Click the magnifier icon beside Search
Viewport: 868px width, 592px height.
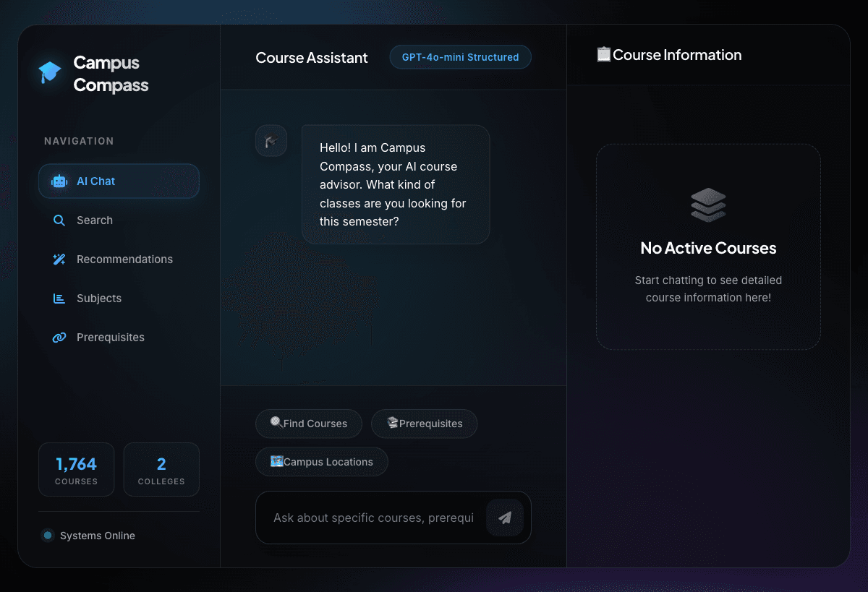pos(59,220)
